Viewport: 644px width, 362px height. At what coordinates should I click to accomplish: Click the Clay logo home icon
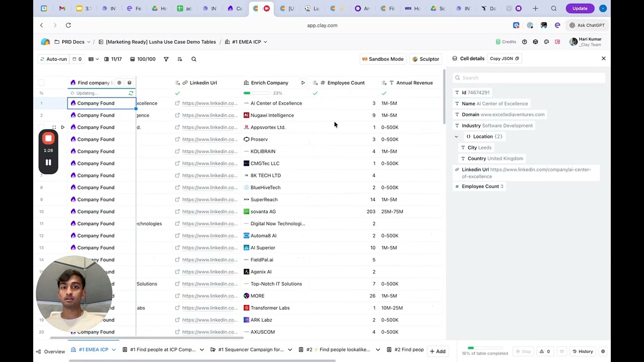pos(45,42)
